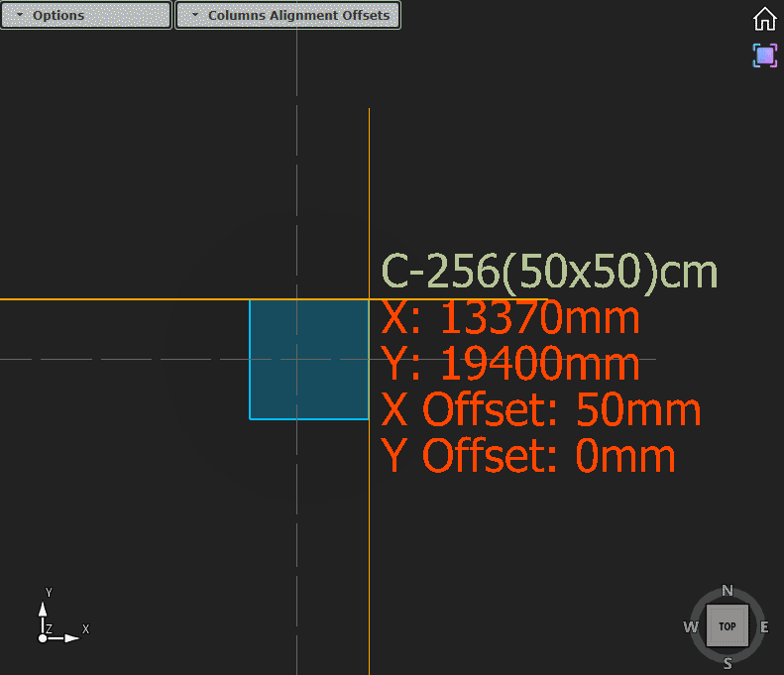Click the S compass direction label
Image resolution: width=784 pixels, height=675 pixels.
coord(728,663)
